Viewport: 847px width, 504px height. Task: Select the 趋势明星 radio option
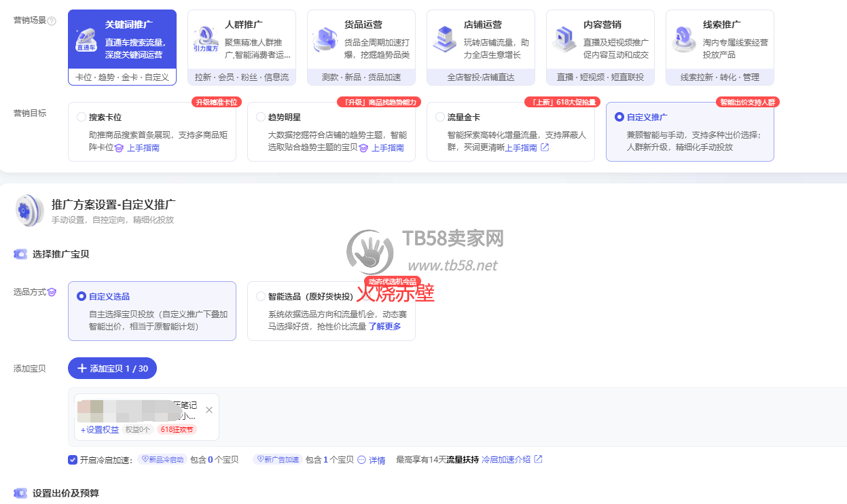coord(261,117)
